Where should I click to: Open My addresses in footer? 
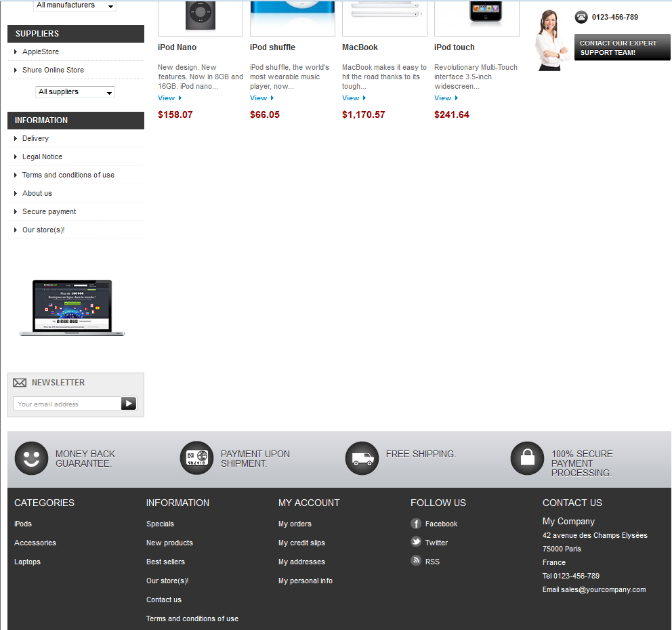301,562
